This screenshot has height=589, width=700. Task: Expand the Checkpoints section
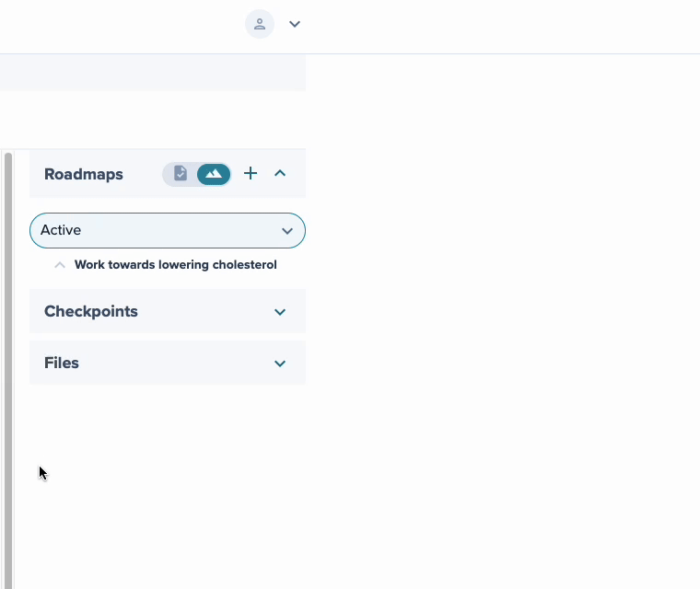(280, 312)
